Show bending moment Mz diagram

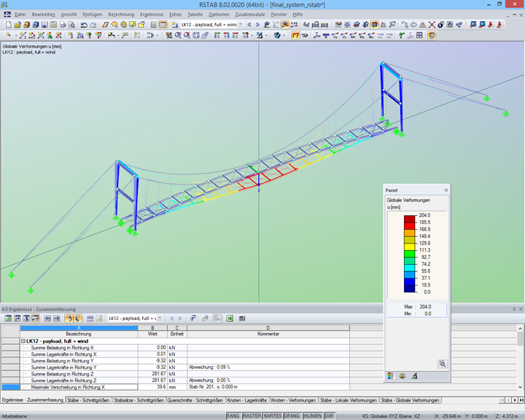pyautogui.click(x=371, y=35)
